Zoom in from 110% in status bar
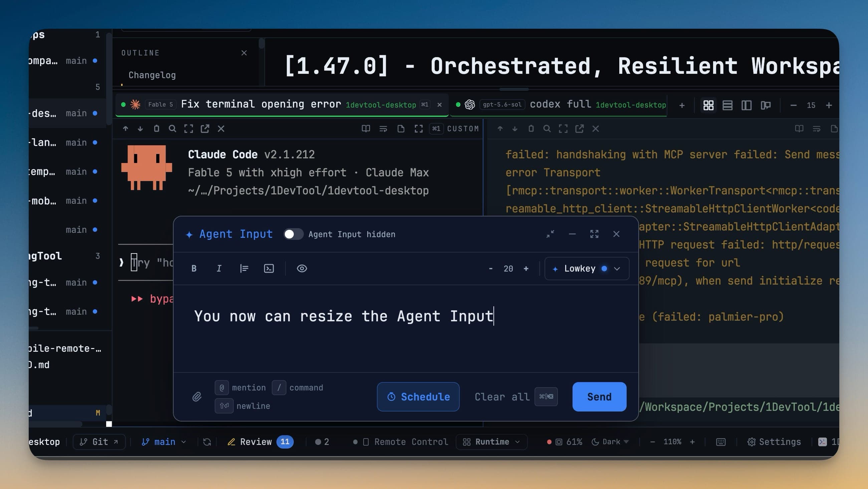This screenshot has width=868, height=489. coord(692,442)
